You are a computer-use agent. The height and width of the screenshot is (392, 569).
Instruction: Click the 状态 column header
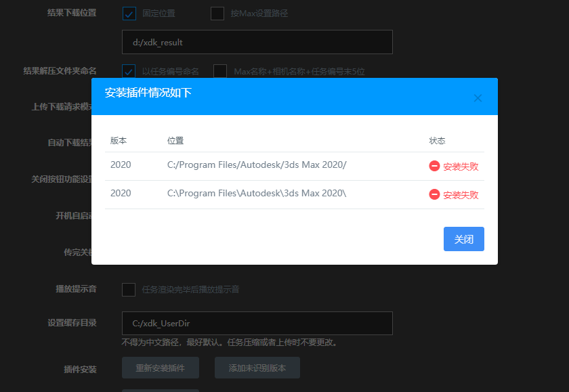pos(437,141)
